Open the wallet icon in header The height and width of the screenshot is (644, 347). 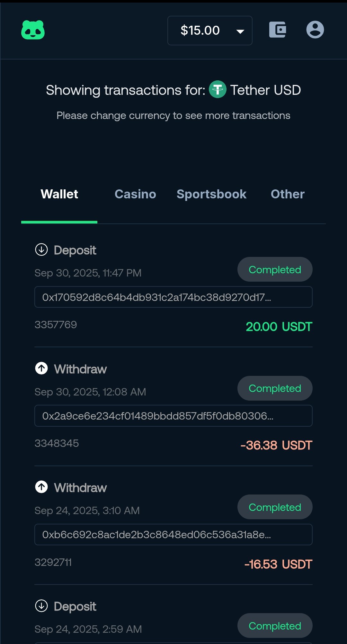click(278, 30)
